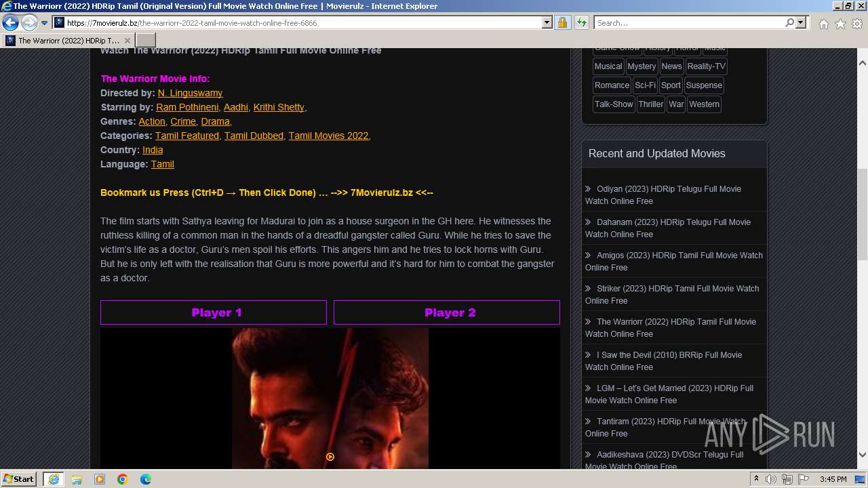Open the Tamil language link
This screenshot has height=488, width=868.
click(x=163, y=164)
